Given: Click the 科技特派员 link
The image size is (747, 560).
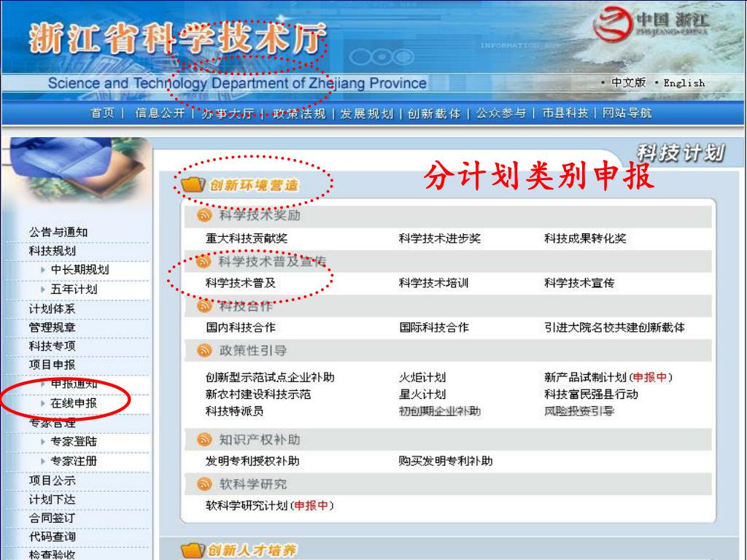Looking at the screenshot, I should tap(234, 411).
